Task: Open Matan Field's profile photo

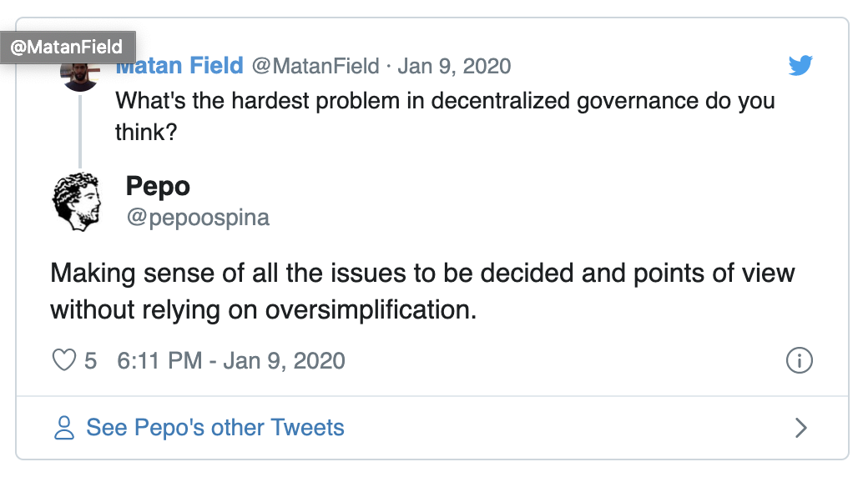Action: 80,77
